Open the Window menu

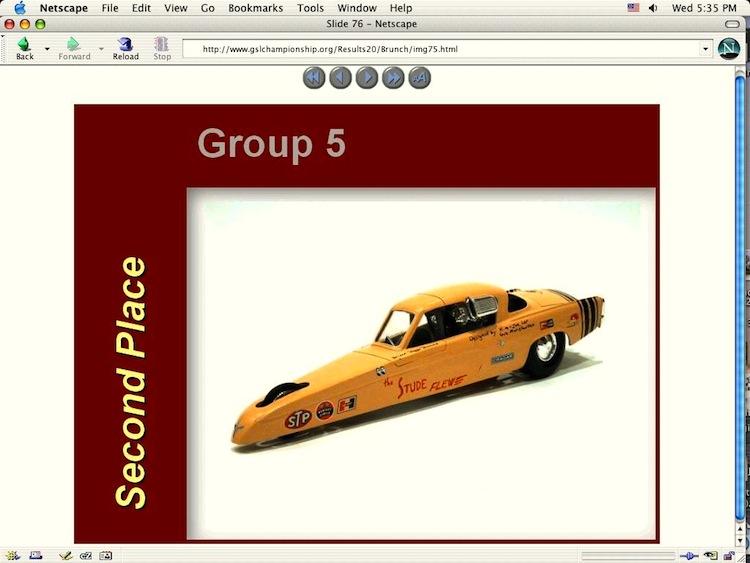357,8
